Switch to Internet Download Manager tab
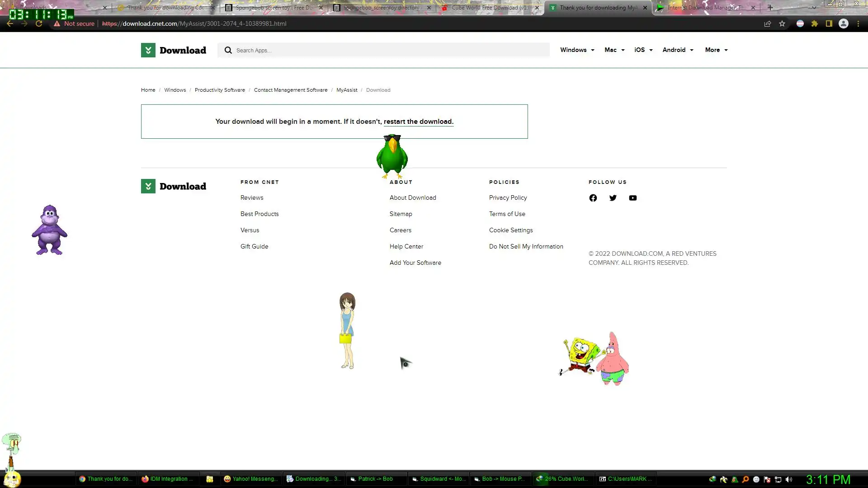868x488 pixels. (x=703, y=8)
